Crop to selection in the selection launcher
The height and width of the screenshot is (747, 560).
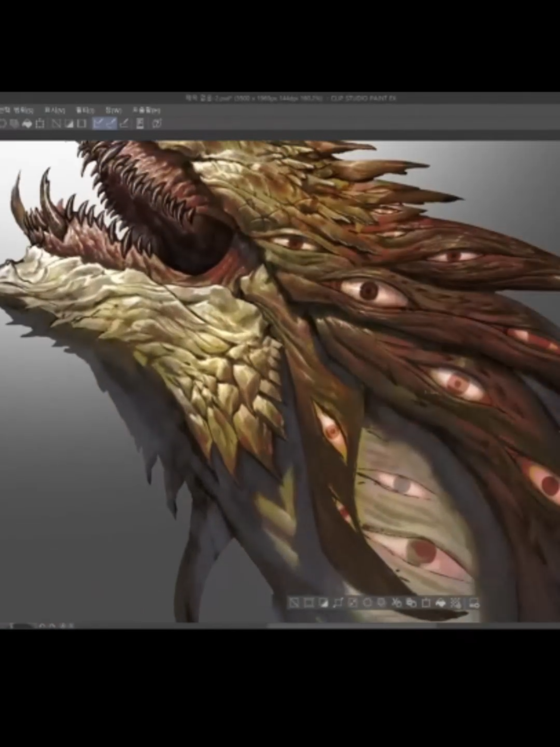click(308, 603)
